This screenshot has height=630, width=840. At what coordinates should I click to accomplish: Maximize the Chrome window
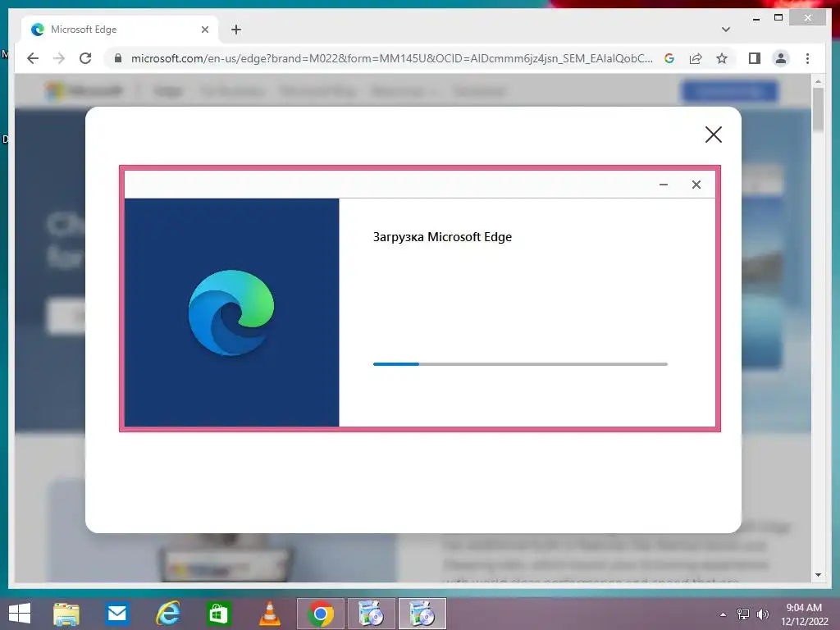point(778,18)
